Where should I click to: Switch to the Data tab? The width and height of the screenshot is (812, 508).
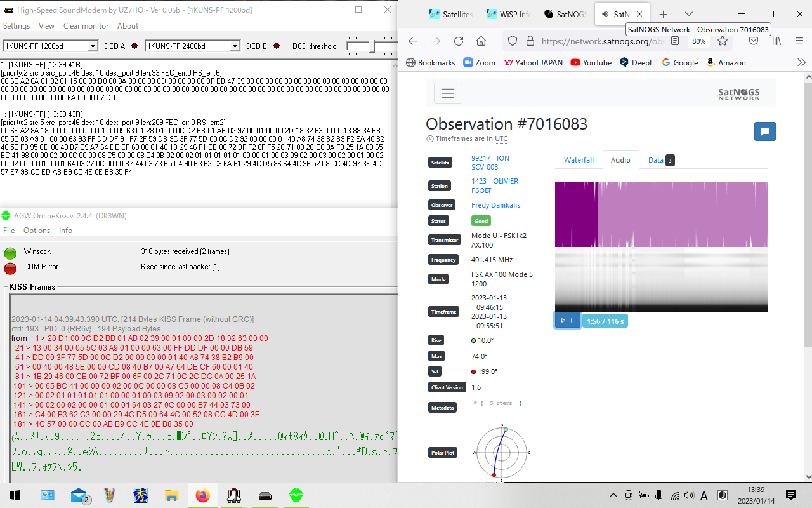tap(661, 160)
